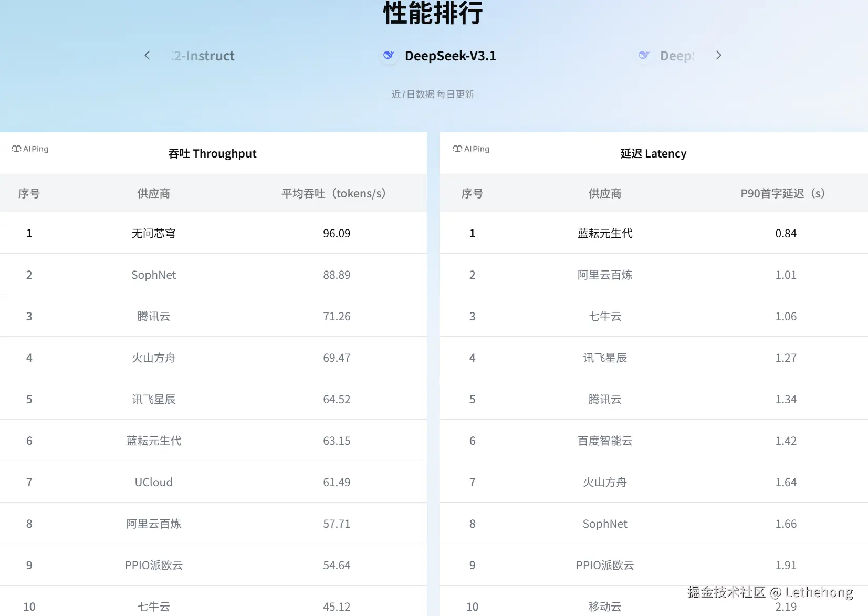Click the throughput value 57.71

point(337,524)
